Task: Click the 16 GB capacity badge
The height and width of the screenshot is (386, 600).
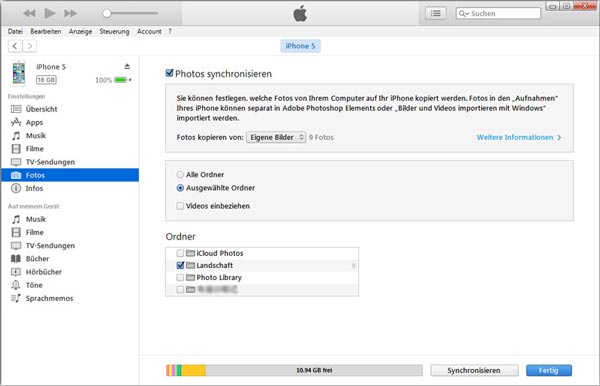Action: pos(46,80)
